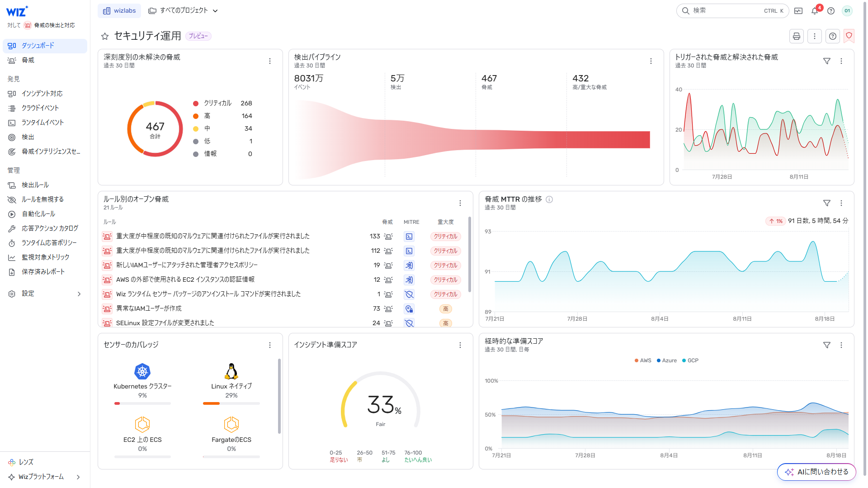Viewport: 868px width, 488px height.
Task: Click the red クリティカル color dot in the legend
Action: click(x=196, y=103)
